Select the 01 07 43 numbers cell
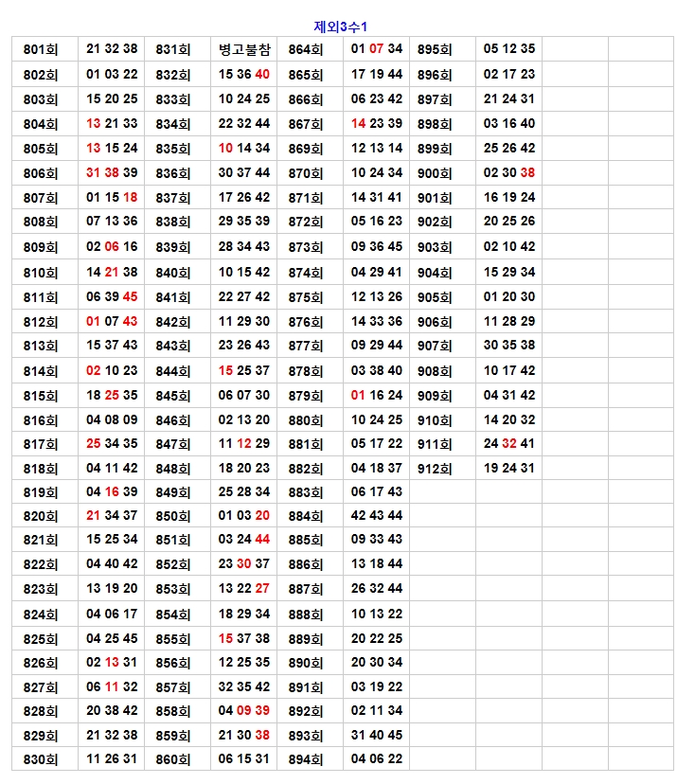The image size is (695, 784). [112, 321]
